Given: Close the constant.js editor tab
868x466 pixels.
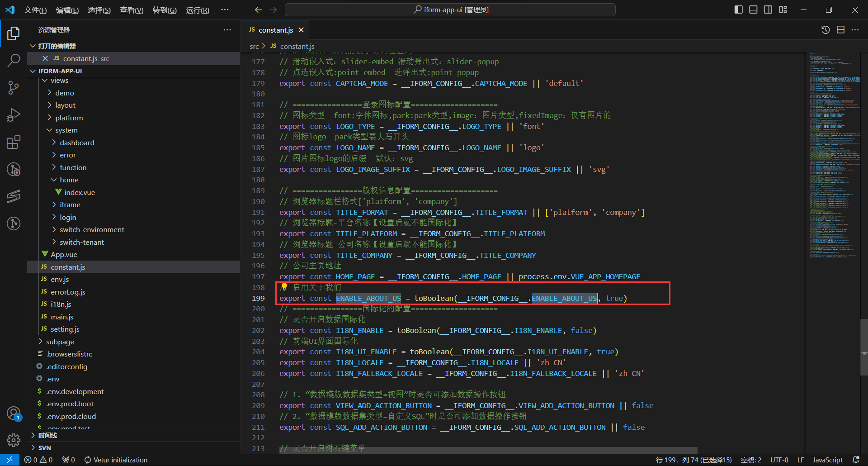Looking at the screenshot, I should [x=301, y=30].
